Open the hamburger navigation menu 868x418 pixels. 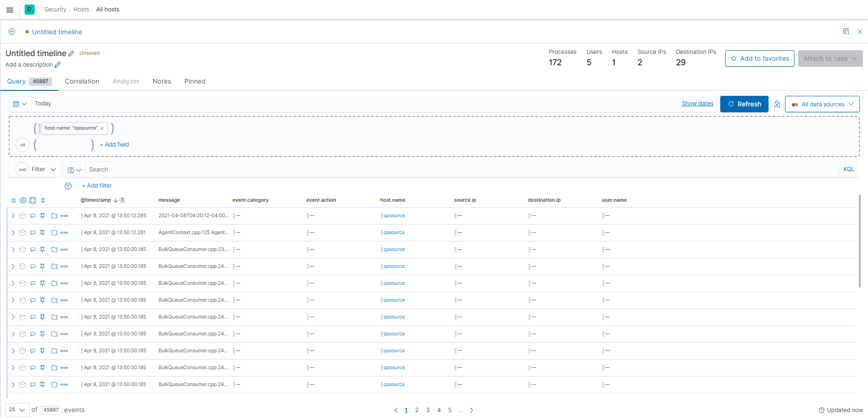[10, 10]
